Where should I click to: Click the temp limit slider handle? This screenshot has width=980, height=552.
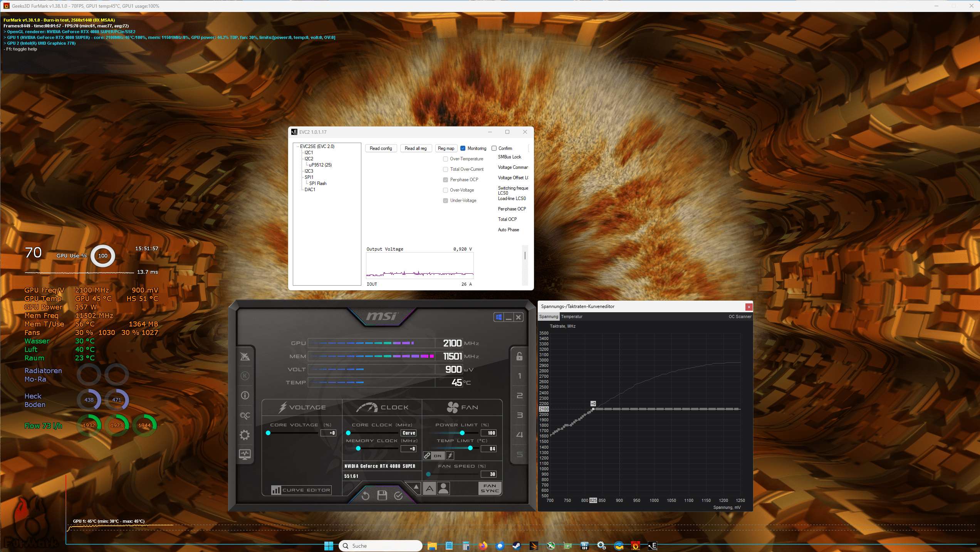point(470,448)
